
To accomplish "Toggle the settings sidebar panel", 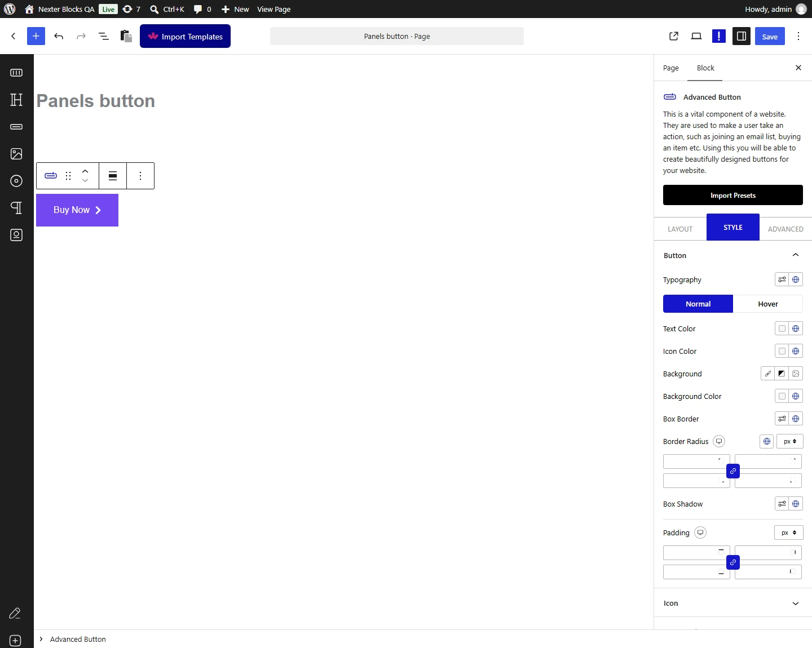I will click(742, 36).
